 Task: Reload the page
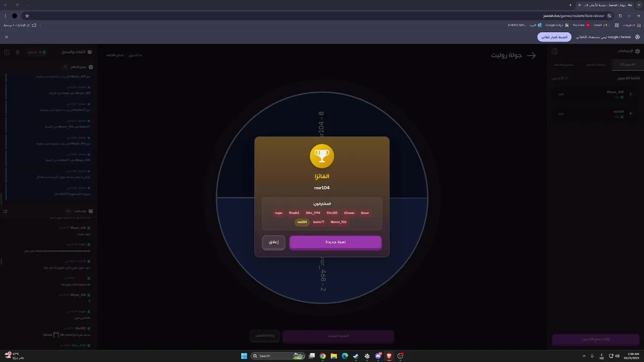tap(620, 16)
